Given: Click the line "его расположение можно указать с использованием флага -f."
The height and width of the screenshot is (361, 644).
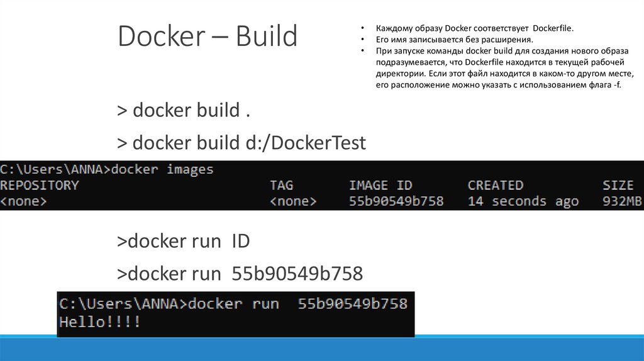Looking at the screenshot, I should click(498, 85).
